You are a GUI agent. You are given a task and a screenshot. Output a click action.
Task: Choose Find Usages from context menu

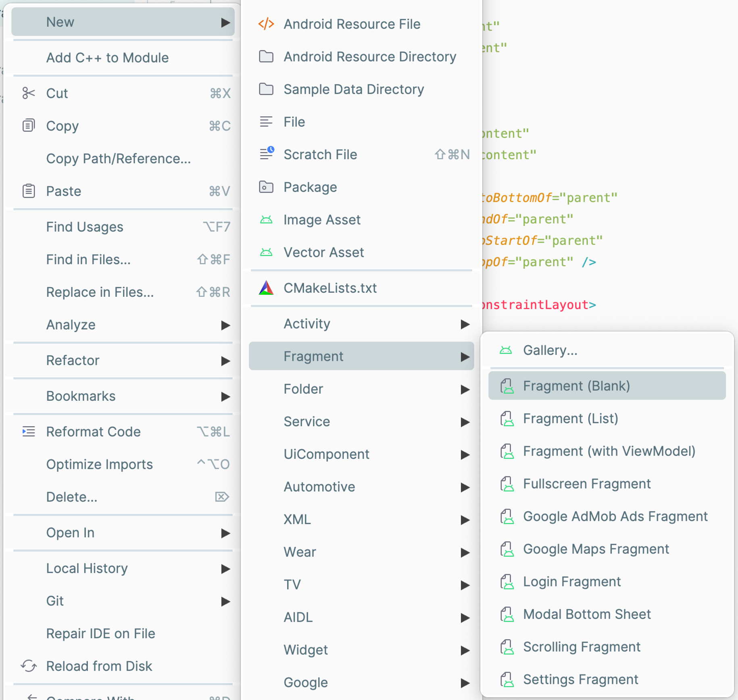point(123,227)
